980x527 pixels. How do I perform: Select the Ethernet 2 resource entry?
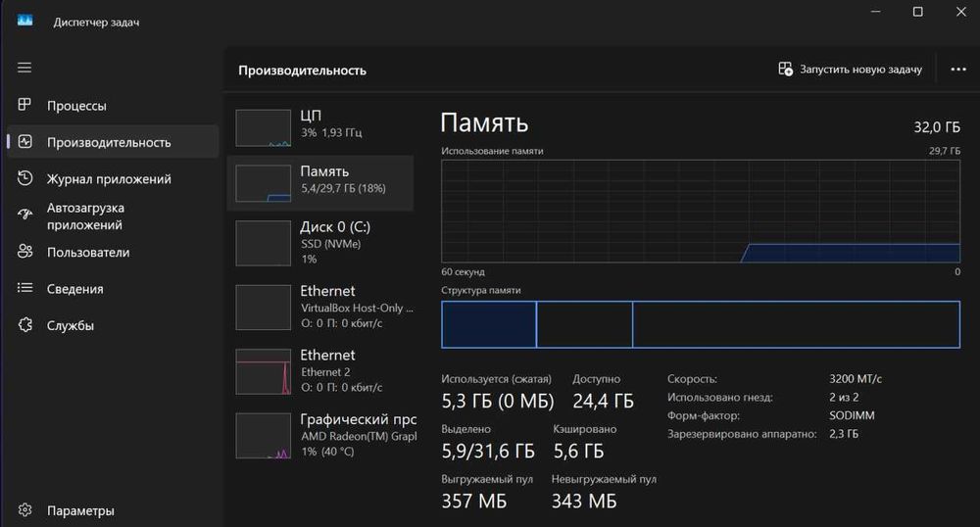point(321,371)
